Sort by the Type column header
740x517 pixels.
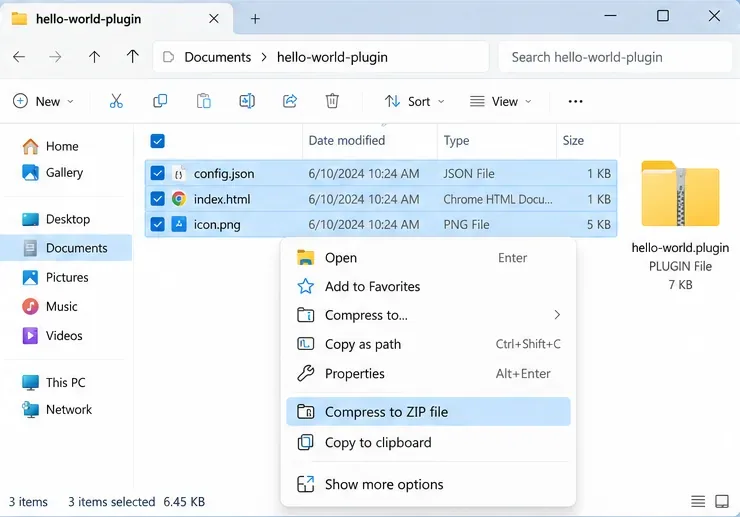coord(456,141)
